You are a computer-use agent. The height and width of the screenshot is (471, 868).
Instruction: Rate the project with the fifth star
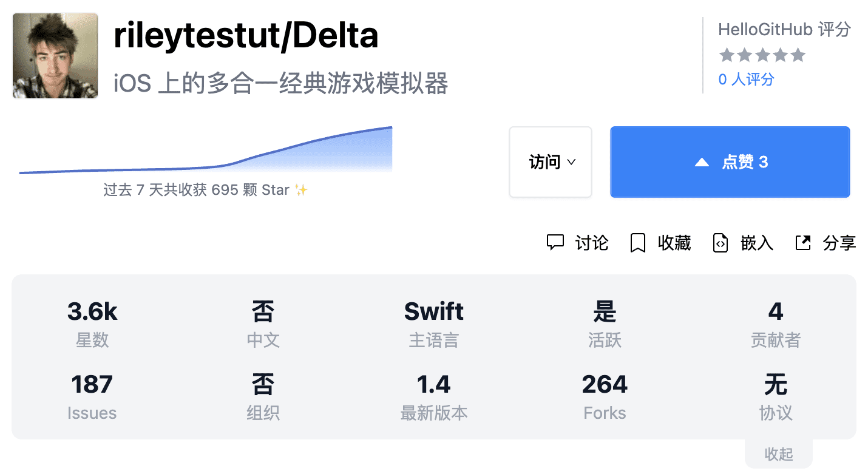coord(799,56)
